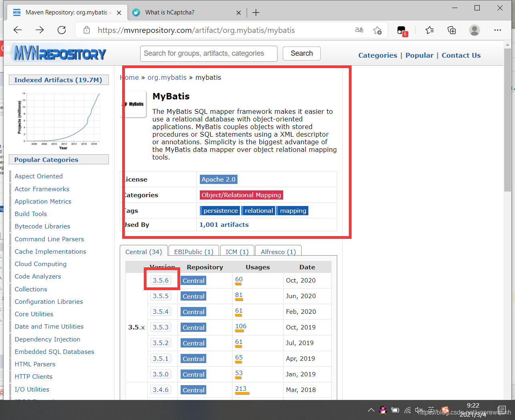This screenshot has width=515, height=420.
Task: Open the Apache 2.0 license tag
Action: (x=219, y=180)
